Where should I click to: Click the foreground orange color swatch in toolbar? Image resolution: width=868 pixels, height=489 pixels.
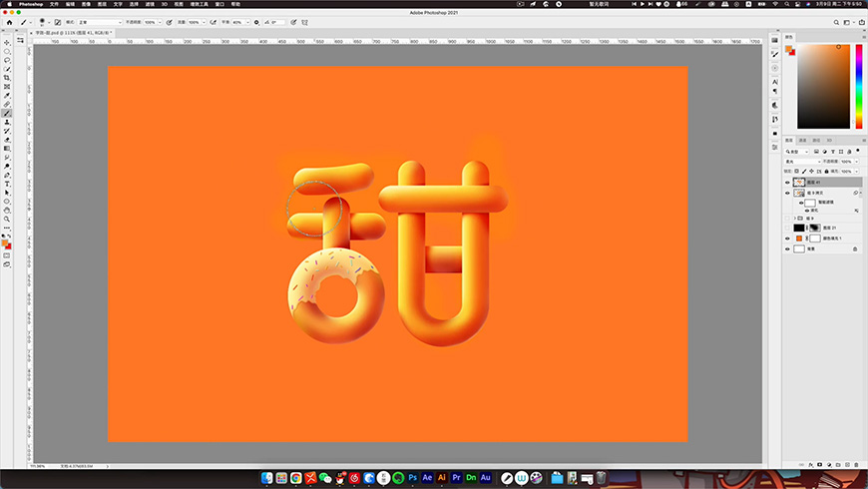pyautogui.click(x=5, y=244)
